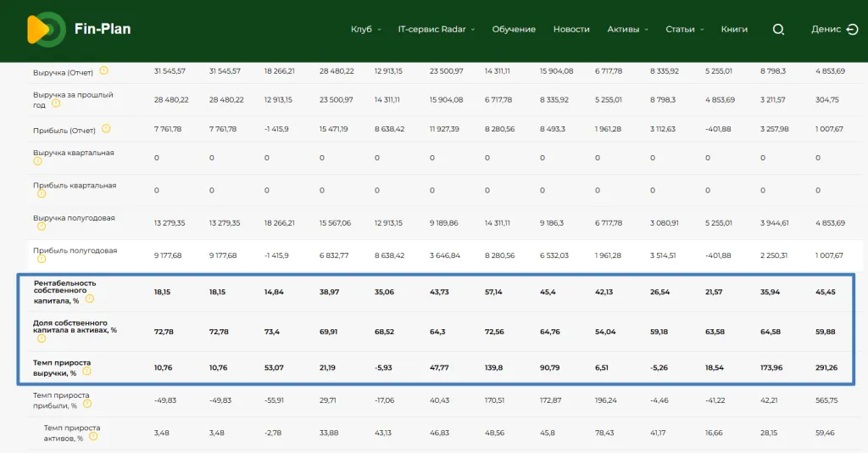Image resolution: width=868 pixels, height=453 pixels.
Task: Open the Новости menu item
Action: coord(571,29)
